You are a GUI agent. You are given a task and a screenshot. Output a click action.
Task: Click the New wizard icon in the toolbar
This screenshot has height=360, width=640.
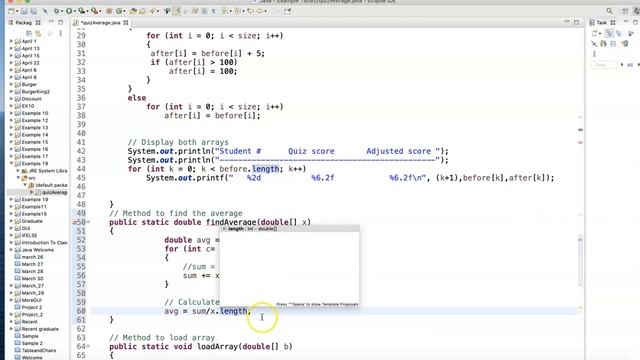click(x=11, y=11)
